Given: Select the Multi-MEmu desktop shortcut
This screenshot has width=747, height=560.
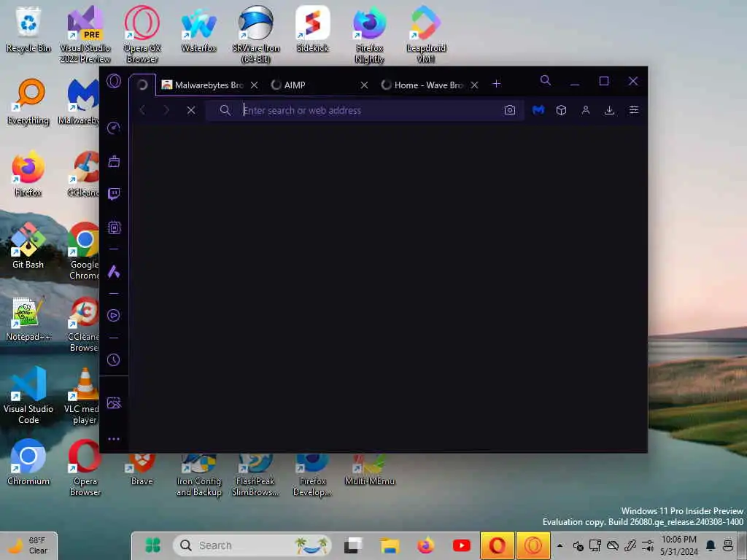Looking at the screenshot, I should (x=370, y=470).
